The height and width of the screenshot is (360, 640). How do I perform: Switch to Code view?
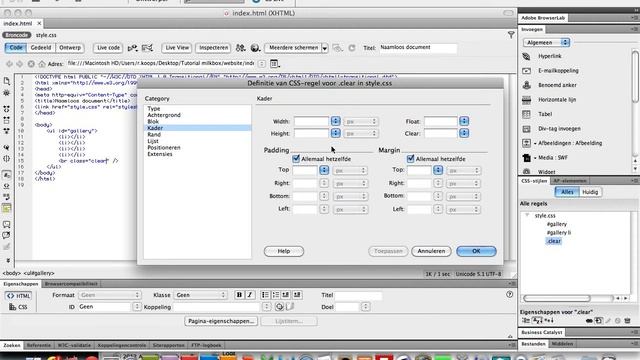(x=16, y=48)
